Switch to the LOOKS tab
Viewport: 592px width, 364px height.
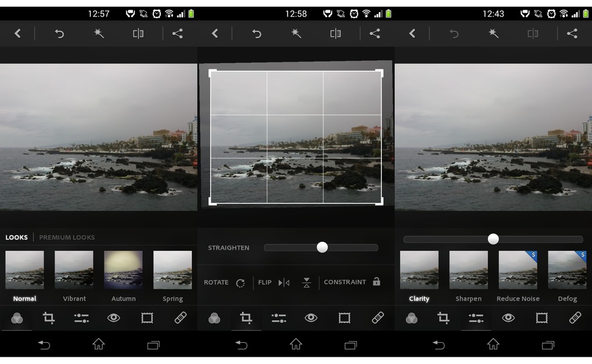click(x=17, y=237)
